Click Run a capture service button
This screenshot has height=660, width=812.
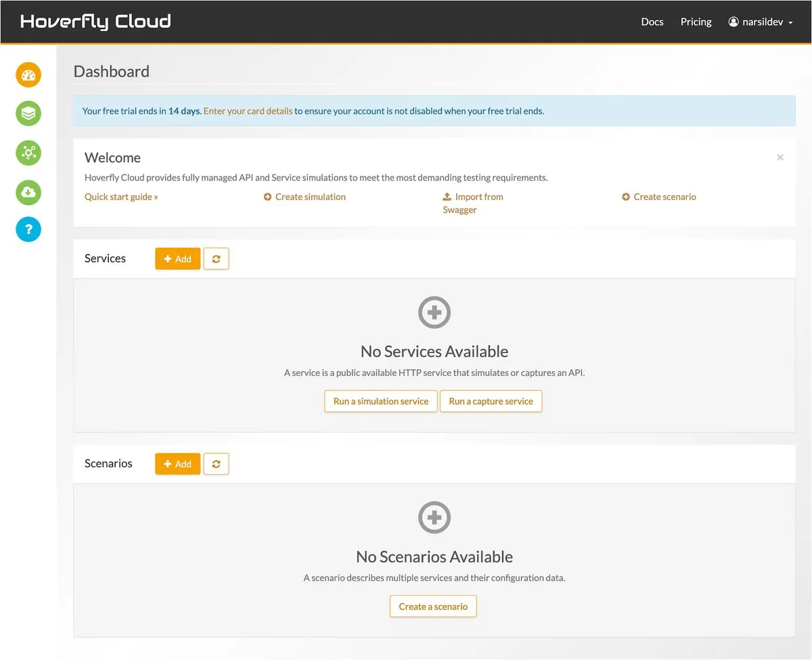pos(491,401)
